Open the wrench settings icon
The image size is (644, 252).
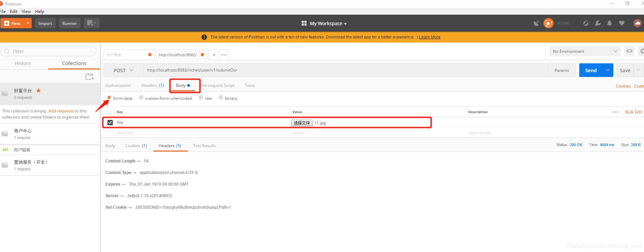pyautogui.click(x=598, y=23)
